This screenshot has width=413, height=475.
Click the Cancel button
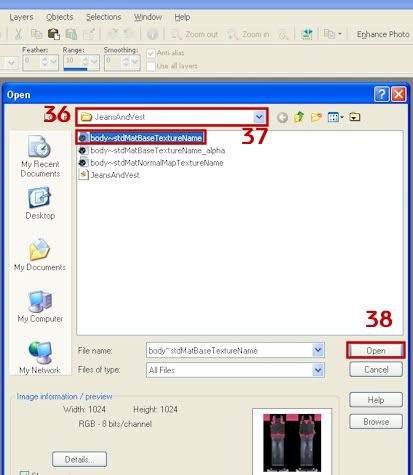click(376, 370)
